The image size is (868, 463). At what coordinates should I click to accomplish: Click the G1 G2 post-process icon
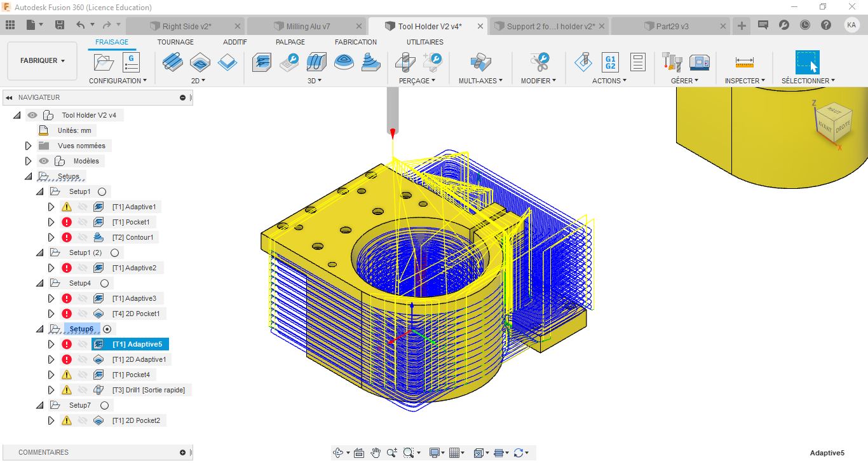tap(610, 62)
